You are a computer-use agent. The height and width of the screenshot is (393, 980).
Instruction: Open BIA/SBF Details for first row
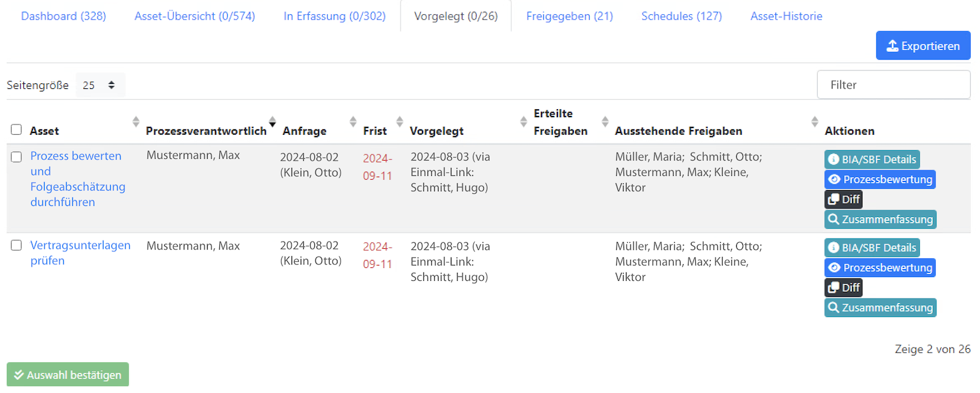872,159
